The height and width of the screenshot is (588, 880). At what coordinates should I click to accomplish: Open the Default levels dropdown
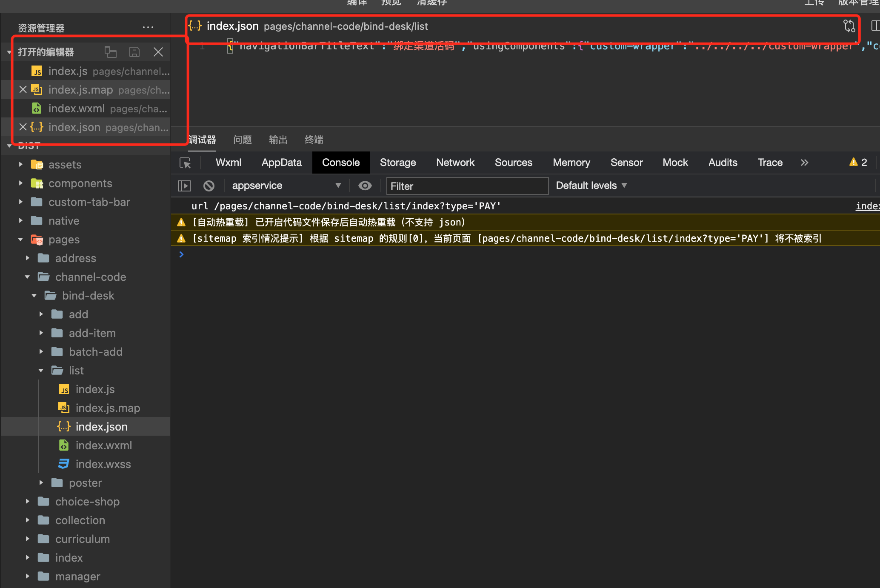591,186
